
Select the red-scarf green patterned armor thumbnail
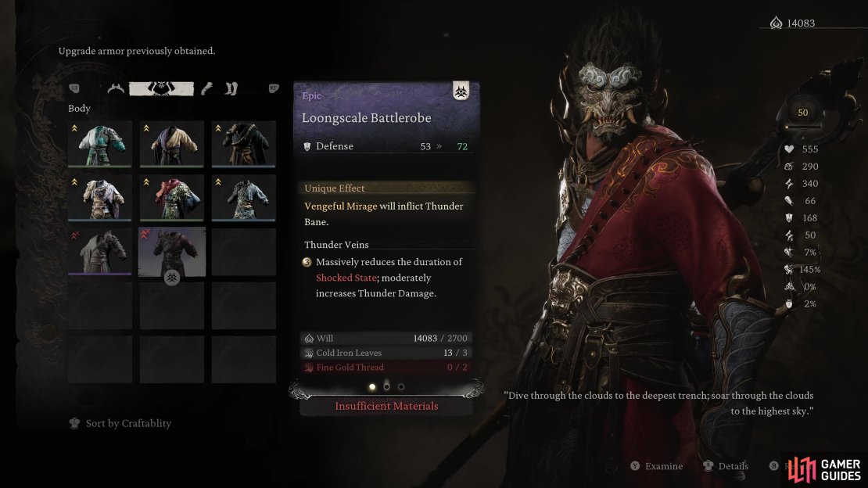coord(171,198)
